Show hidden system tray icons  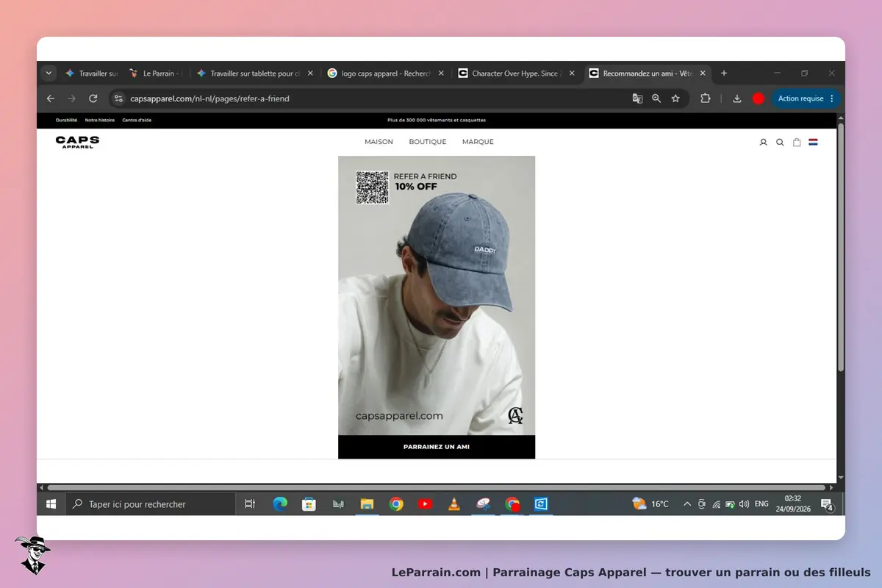pyautogui.click(x=687, y=504)
